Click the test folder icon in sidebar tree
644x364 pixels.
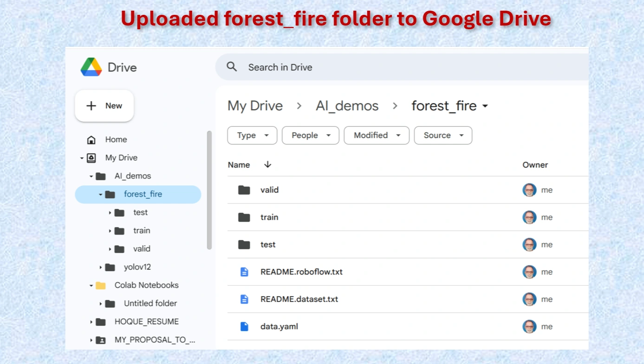coord(119,213)
